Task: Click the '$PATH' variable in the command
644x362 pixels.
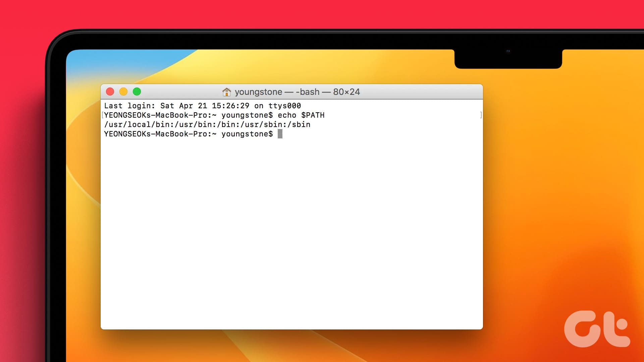Action: click(313, 115)
